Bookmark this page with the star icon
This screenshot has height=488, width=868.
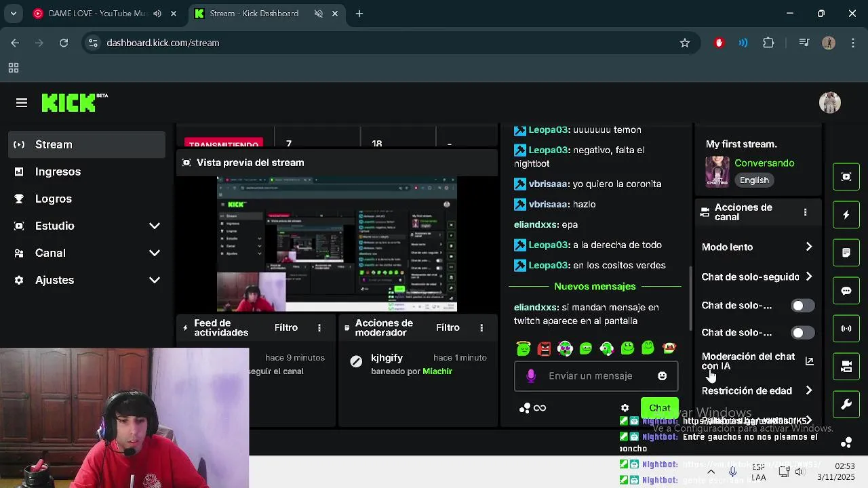685,43
